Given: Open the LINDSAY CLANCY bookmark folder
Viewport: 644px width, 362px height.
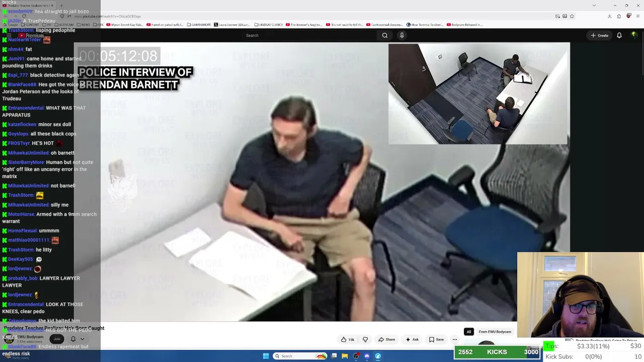Looking at the screenshot, I should pyautogui.click(x=268, y=25).
